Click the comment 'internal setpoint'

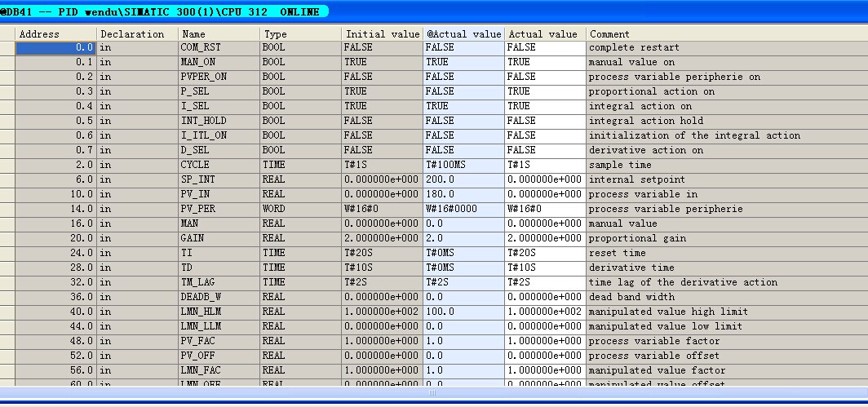(637, 179)
